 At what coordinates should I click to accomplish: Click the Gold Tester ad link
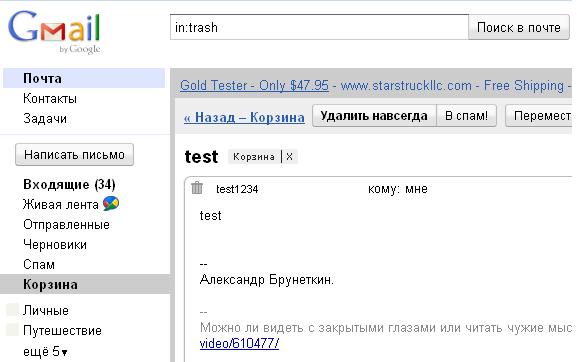(x=254, y=85)
